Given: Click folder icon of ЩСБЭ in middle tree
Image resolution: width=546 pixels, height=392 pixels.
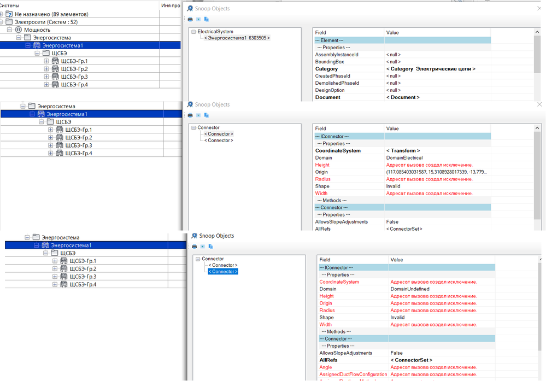Looking at the screenshot, I should pyautogui.click(x=50, y=122).
